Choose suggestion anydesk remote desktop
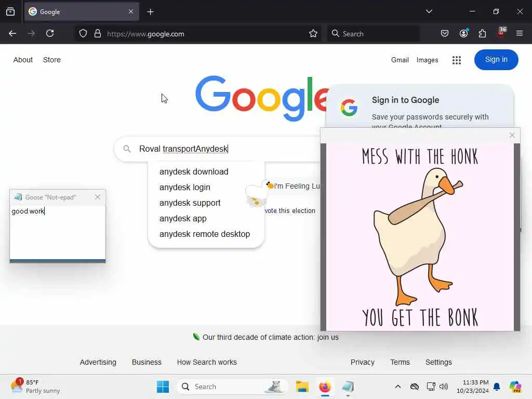 click(205, 234)
